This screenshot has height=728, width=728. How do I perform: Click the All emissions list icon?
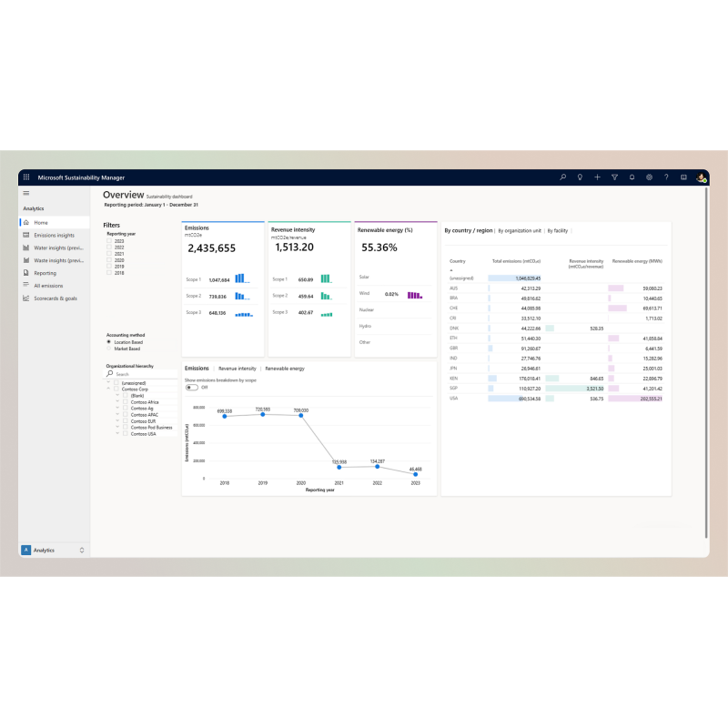coord(26,285)
